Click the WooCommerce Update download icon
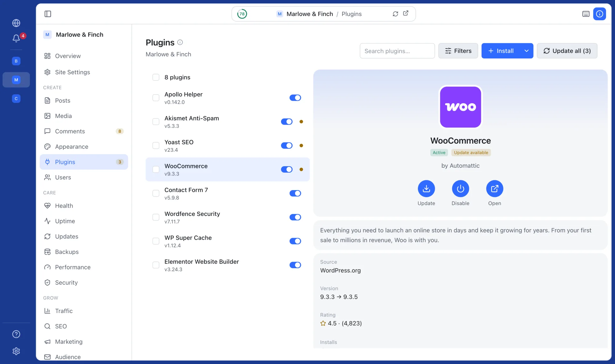The width and height of the screenshot is (615, 364). pyautogui.click(x=426, y=189)
